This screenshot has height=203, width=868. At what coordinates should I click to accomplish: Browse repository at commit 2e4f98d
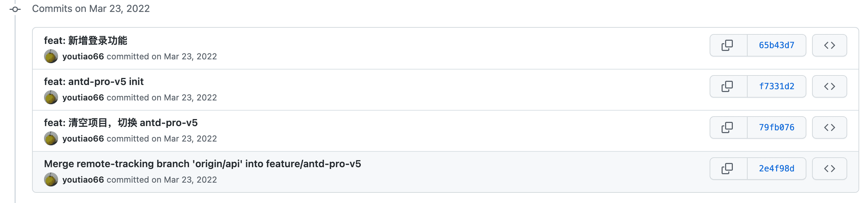pos(829,169)
